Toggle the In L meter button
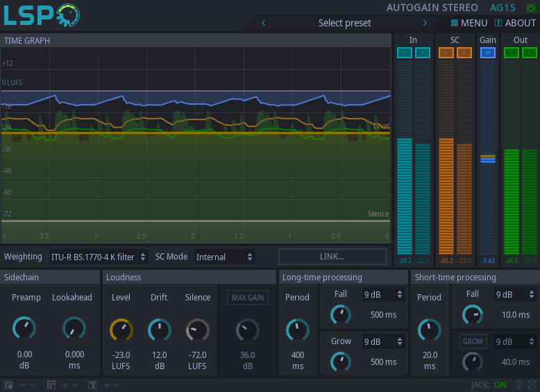The image size is (540, 392). tap(405, 53)
